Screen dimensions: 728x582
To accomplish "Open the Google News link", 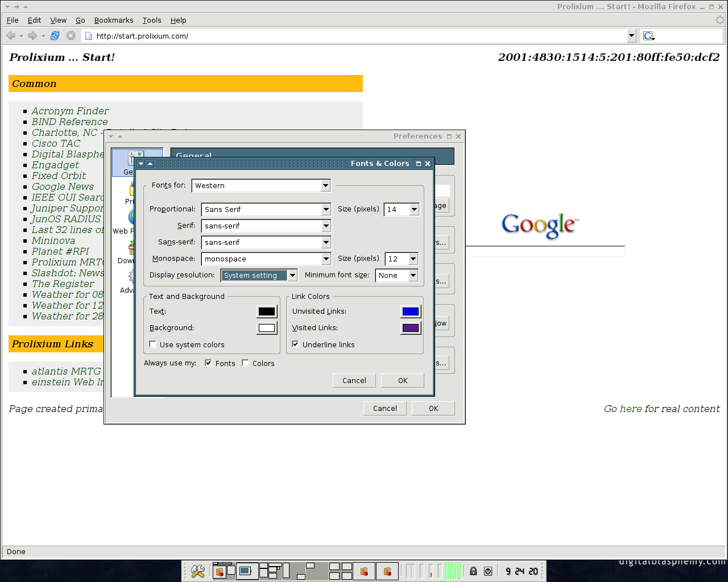I will pyautogui.click(x=63, y=186).
